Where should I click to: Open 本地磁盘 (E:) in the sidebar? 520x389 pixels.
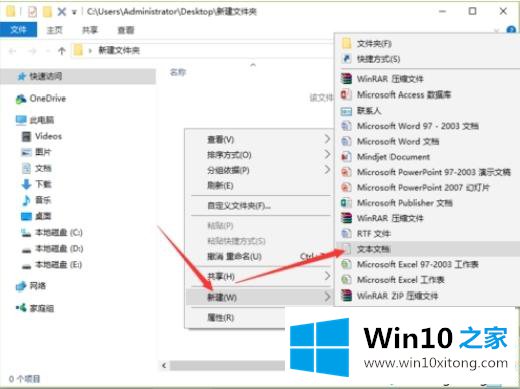[x=58, y=265]
